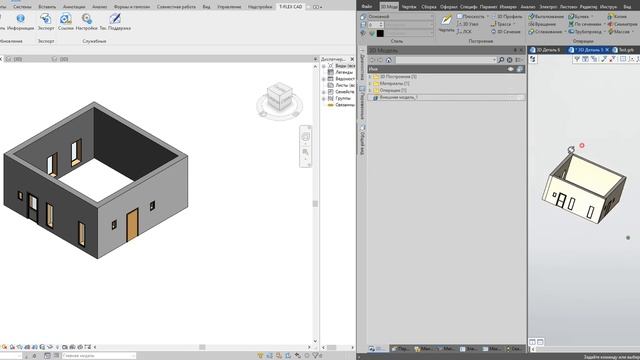Start the Сглаживание operation
Screen dimensions: 640x360
545,31
